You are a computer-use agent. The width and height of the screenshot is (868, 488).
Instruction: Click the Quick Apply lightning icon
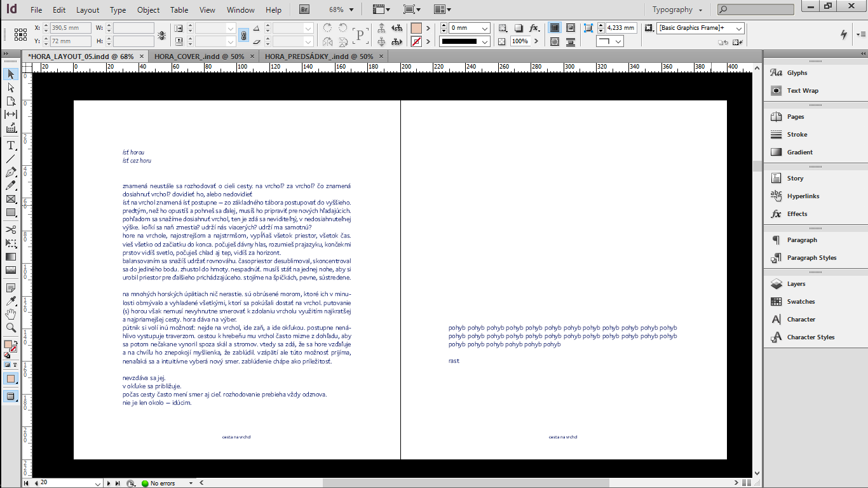point(844,34)
